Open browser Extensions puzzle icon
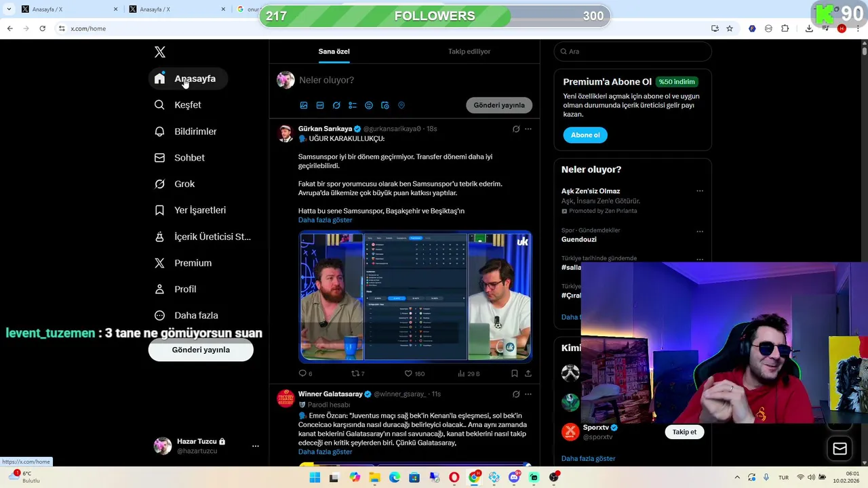 [x=785, y=28]
